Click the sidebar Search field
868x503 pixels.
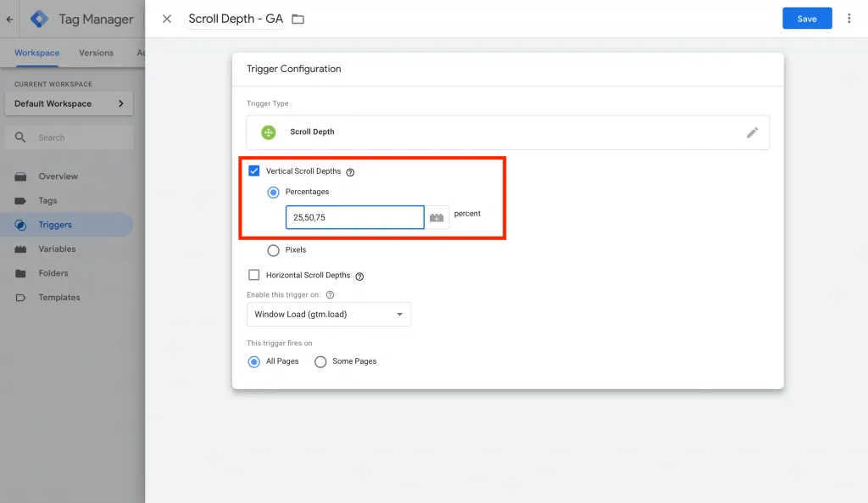click(x=70, y=137)
